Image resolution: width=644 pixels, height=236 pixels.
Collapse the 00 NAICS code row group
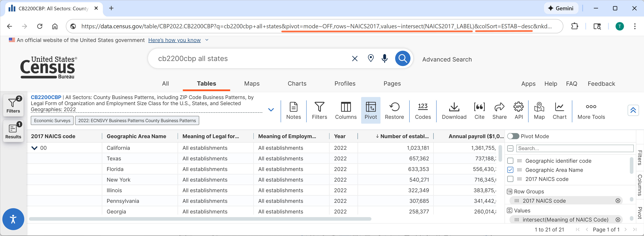tap(34, 148)
